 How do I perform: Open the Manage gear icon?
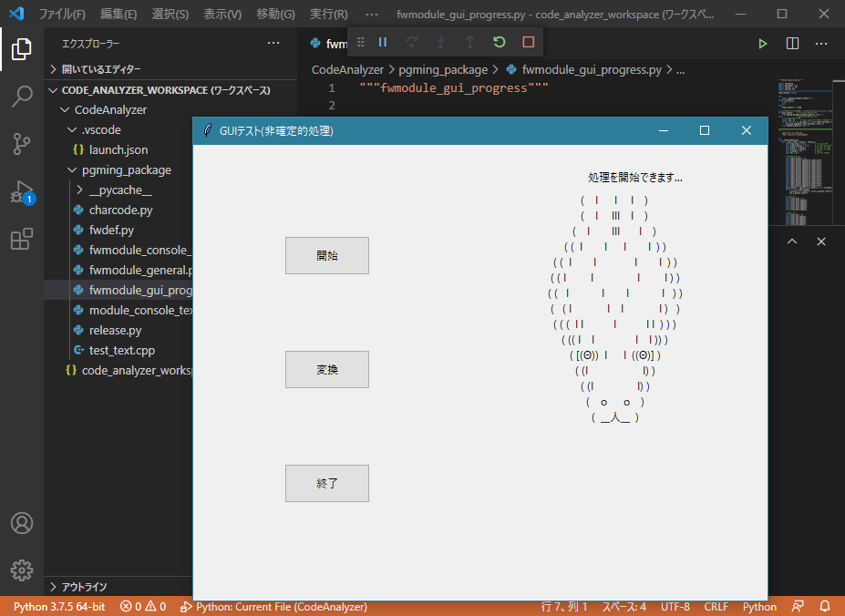[22, 570]
